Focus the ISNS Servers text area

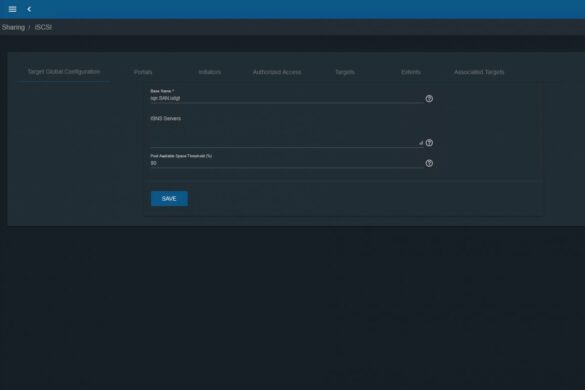click(287, 134)
